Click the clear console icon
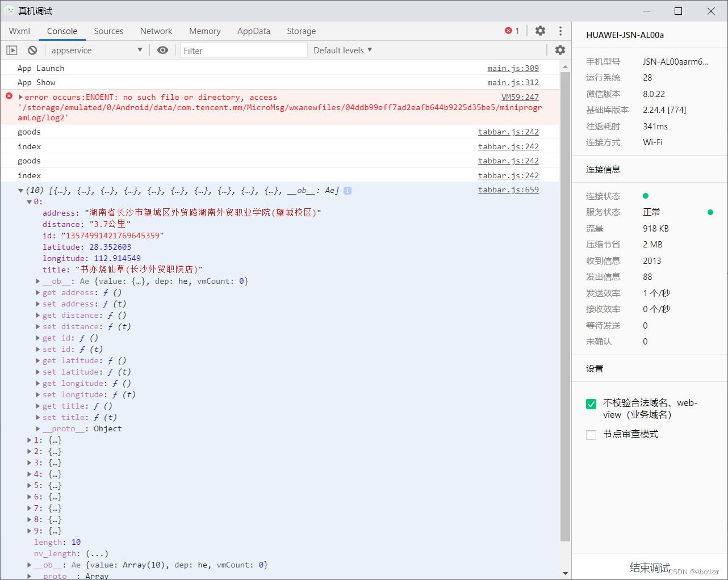This screenshot has width=728, height=580. [32, 51]
